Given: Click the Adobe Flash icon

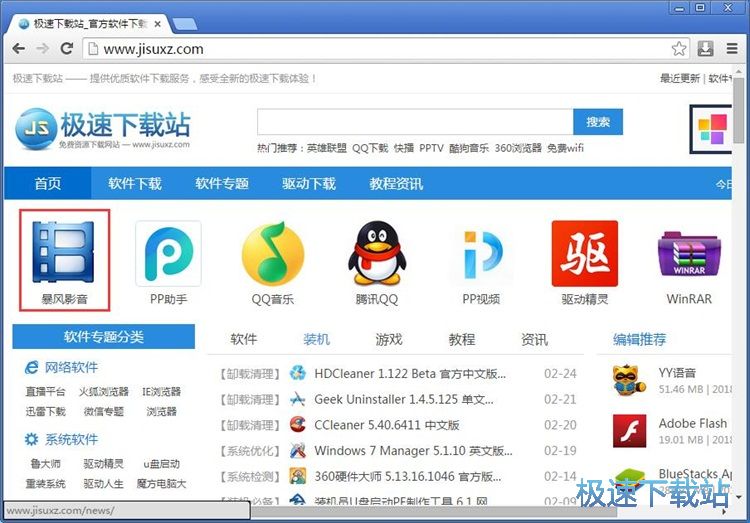Looking at the screenshot, I should (x=629, y=431).
